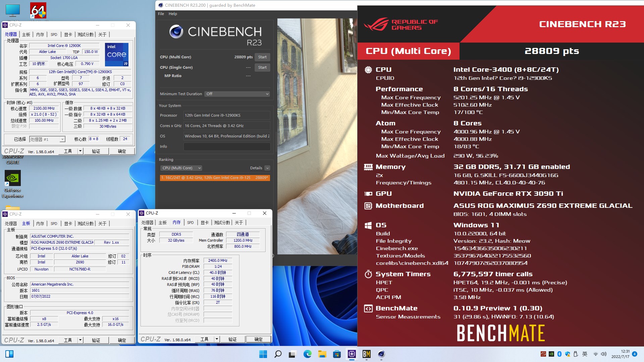
Task: Open Windows Security tray icon
Action: [568, 354]
